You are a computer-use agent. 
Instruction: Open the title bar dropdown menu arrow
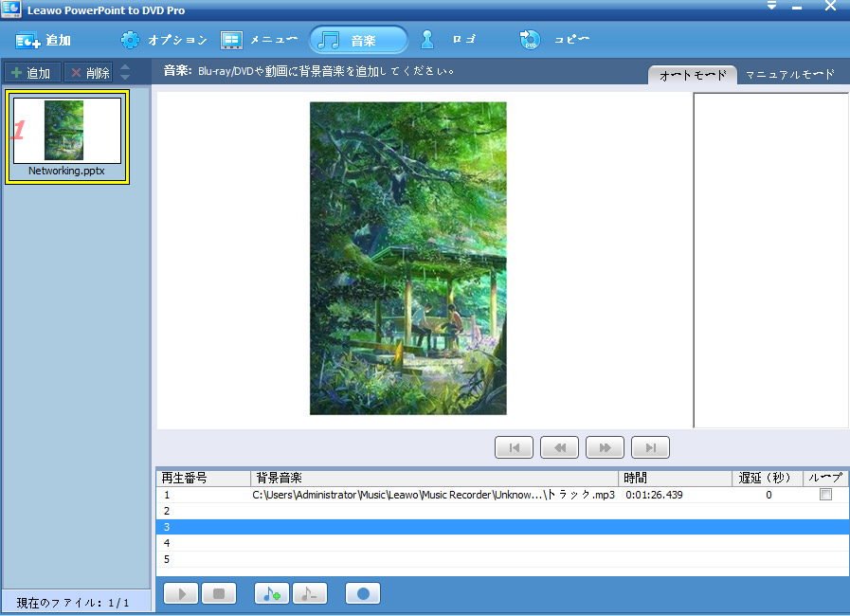tap(772, 6)
